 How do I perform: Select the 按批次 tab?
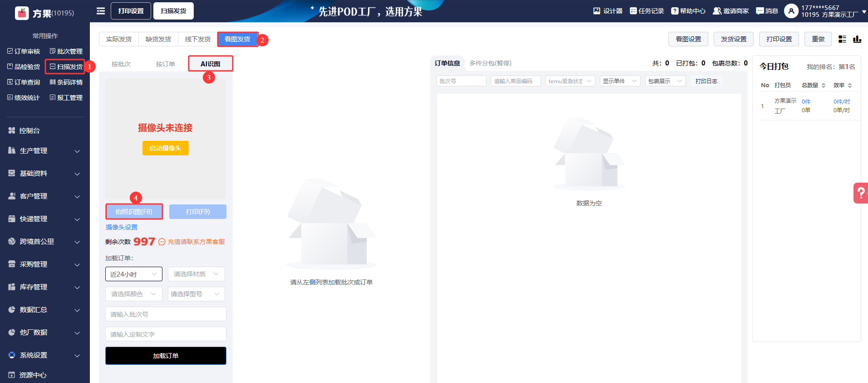pos(121,64)
